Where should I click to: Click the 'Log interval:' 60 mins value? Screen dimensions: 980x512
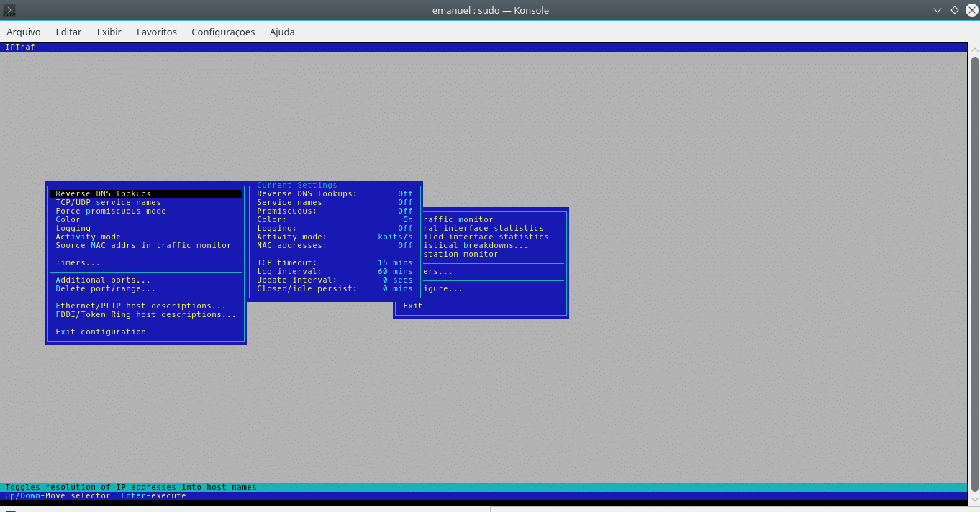pyautogui.click(x=396, y=271)
